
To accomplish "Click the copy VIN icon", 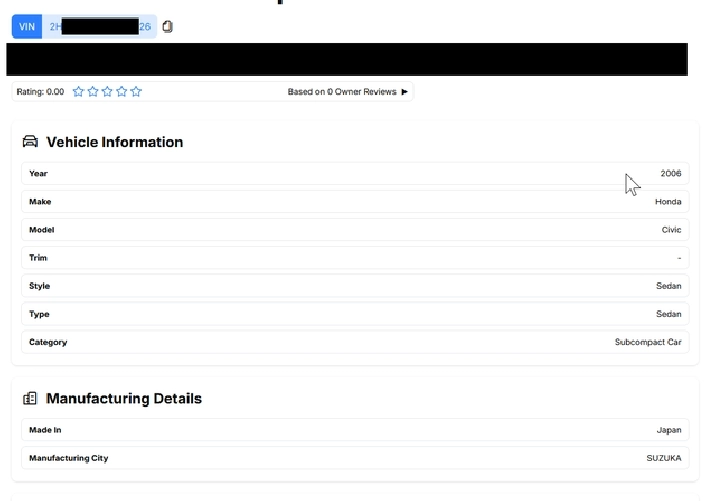I will click(x=167, y=27).
